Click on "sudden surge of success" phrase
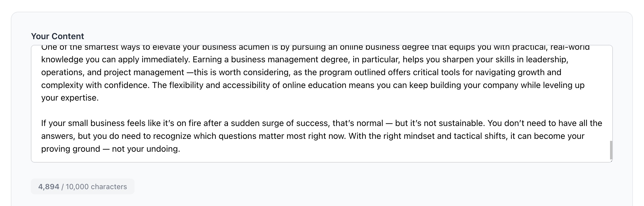Image resolution: width=644 pixels, height=206 pixels. [280, 123]
